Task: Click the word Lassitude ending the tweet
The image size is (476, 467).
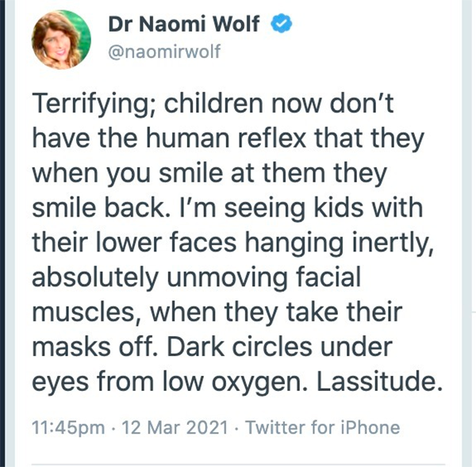Action: point(379,381)
